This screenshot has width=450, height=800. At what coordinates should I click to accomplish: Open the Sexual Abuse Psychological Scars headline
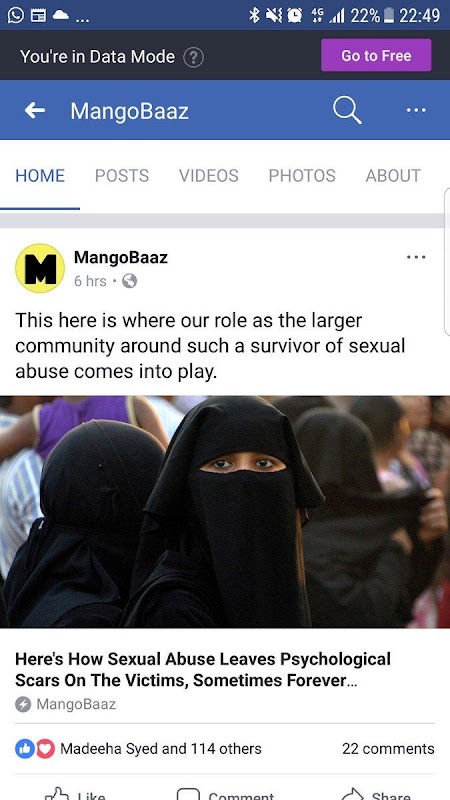point(203,669)
